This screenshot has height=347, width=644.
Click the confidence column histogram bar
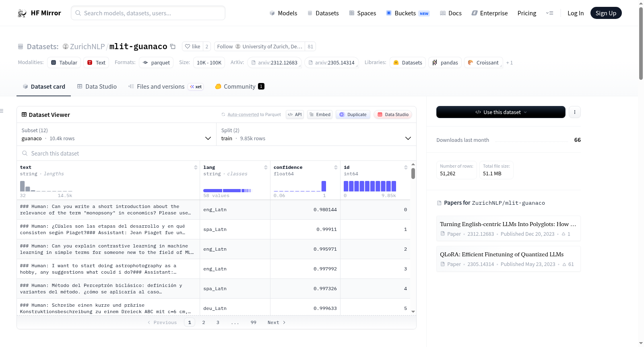(x=324, y=186)
